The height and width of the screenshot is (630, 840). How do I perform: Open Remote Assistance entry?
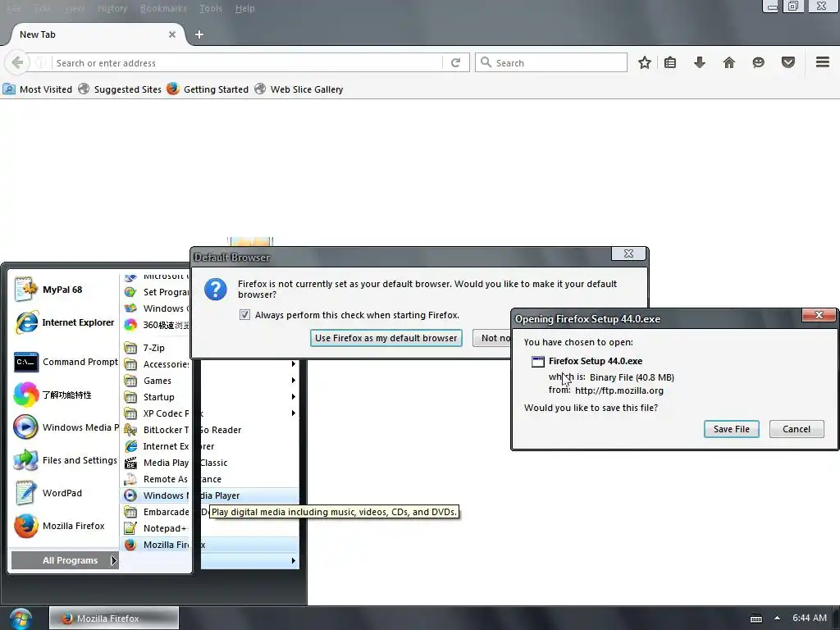tap(172, 479)
